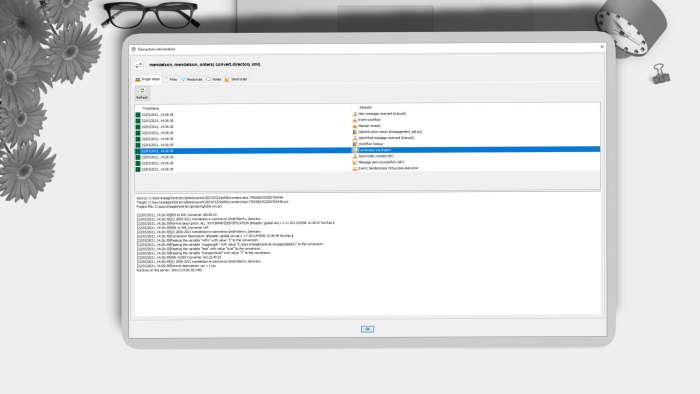Select the Single steps tab
Viewport: 700px width, 394px height.
click(147, 79)
